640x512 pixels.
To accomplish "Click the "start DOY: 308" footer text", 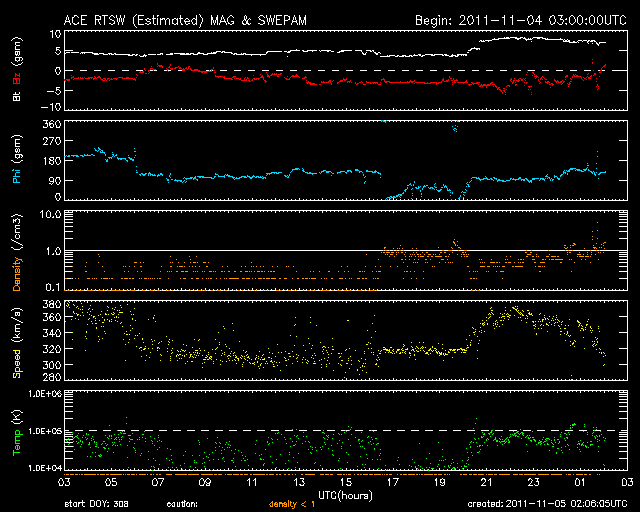I will pos(96,504).
